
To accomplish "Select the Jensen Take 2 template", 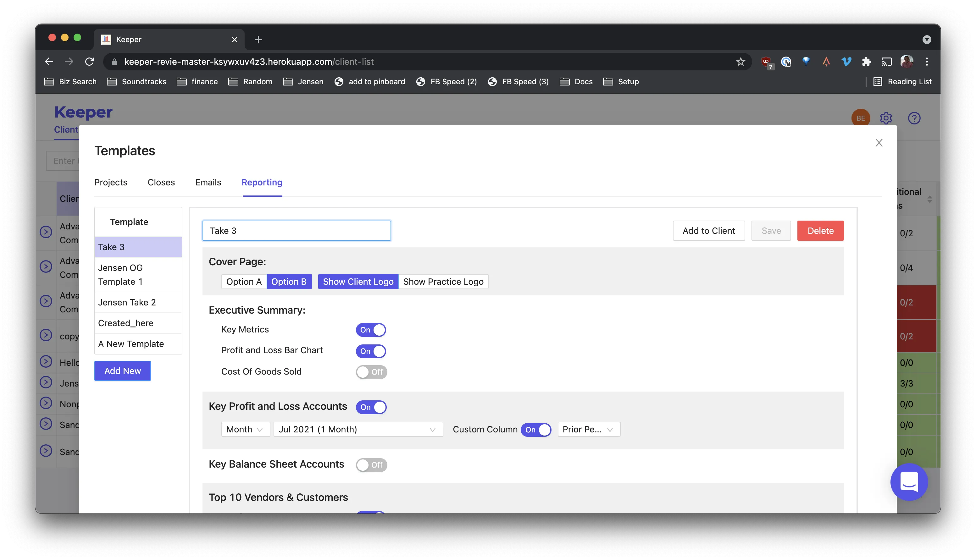I will 138,302.
